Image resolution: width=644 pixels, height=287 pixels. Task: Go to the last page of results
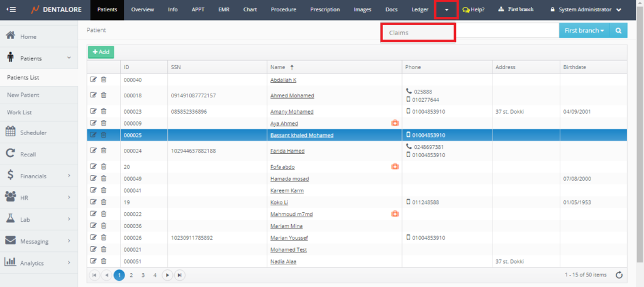pyautogui.click(x=180, y=274)
